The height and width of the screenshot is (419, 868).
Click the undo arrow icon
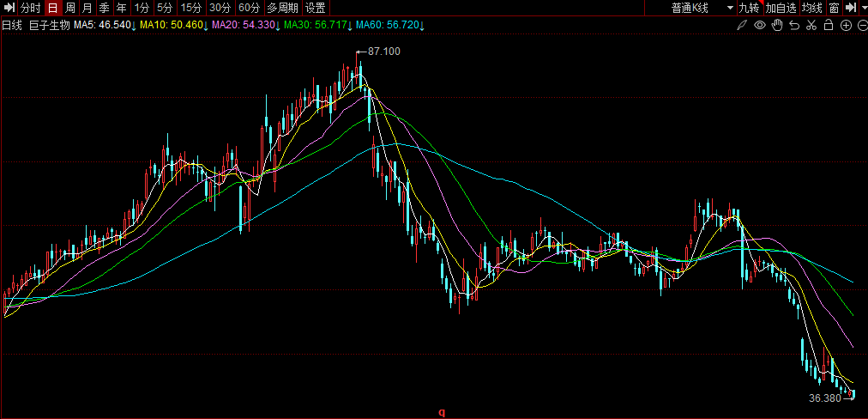pos(794,25)
